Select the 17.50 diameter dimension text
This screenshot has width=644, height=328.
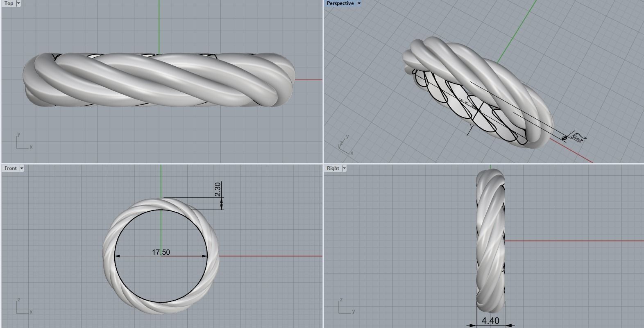coord(161,252)
